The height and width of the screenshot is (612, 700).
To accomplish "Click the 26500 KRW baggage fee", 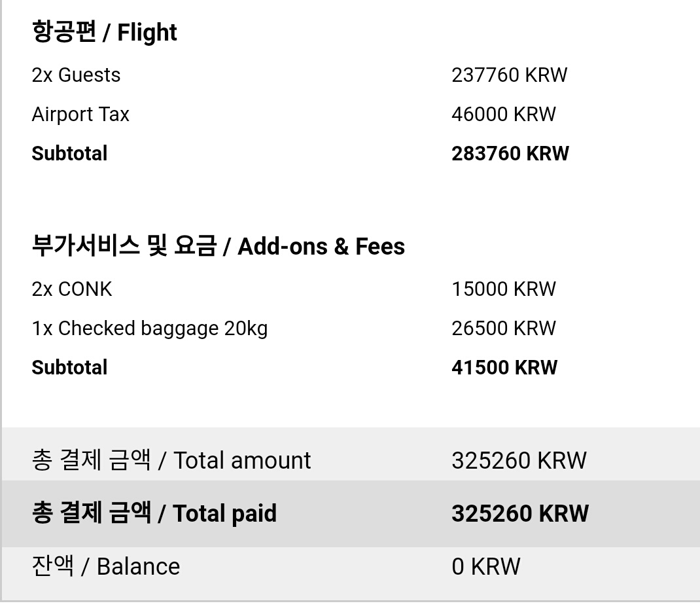I will coord(503,329).
